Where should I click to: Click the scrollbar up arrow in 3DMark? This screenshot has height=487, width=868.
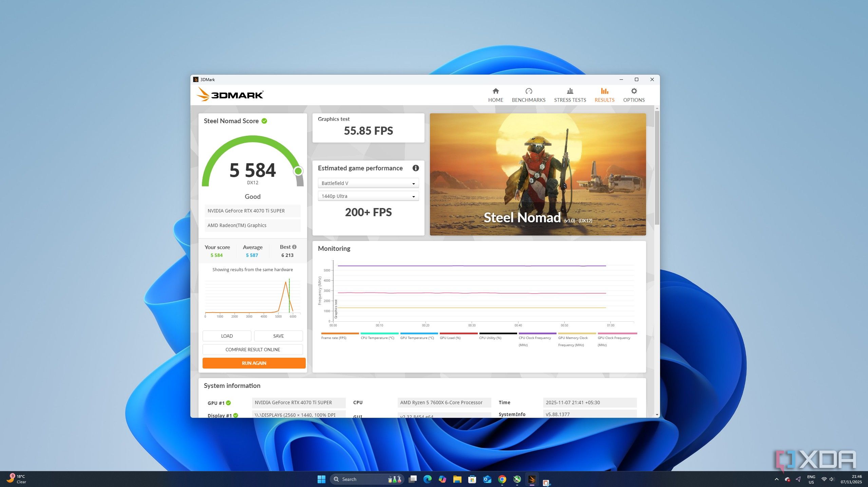click(x=657, y=108)
